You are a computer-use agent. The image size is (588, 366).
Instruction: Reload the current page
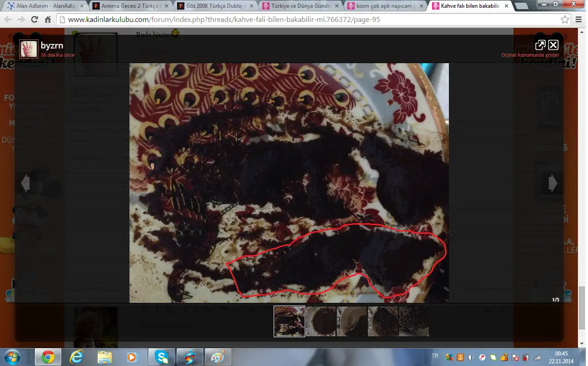tap(34, 20)
